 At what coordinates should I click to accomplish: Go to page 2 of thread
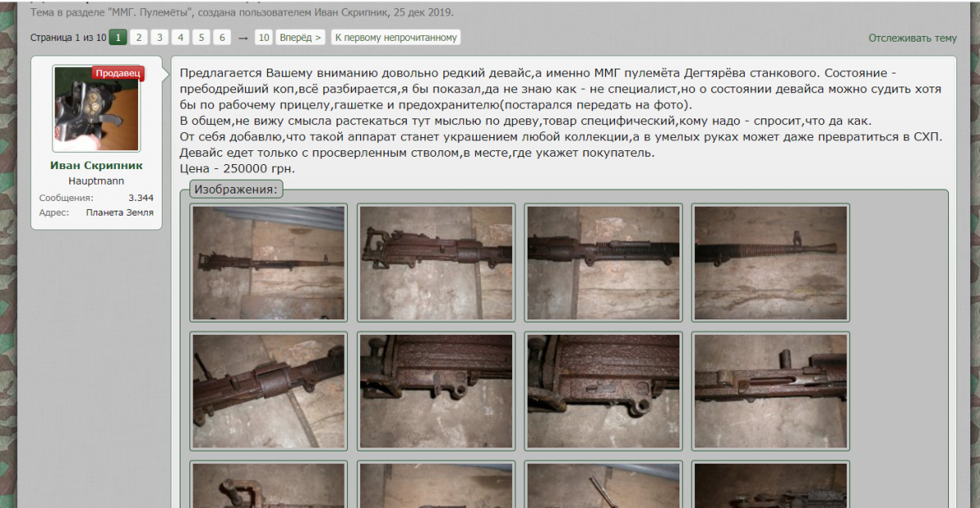point(139,38)
